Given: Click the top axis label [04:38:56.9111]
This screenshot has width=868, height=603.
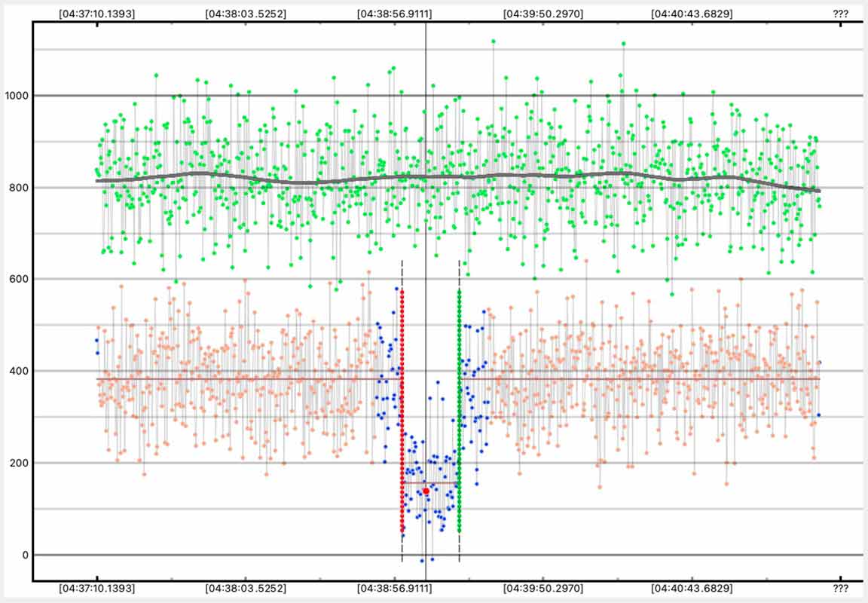Looking at the screenshot, I should coord(394,13).
